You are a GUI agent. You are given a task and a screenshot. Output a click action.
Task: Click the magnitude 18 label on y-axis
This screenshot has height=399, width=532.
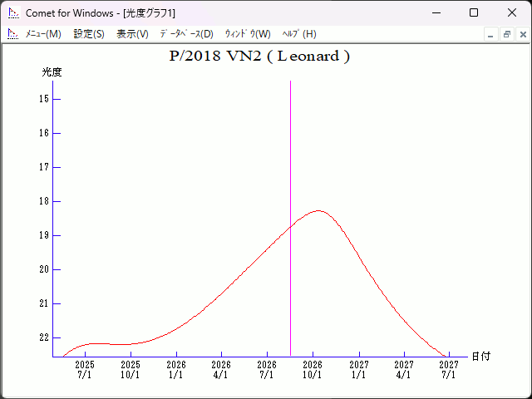[45, 201]
